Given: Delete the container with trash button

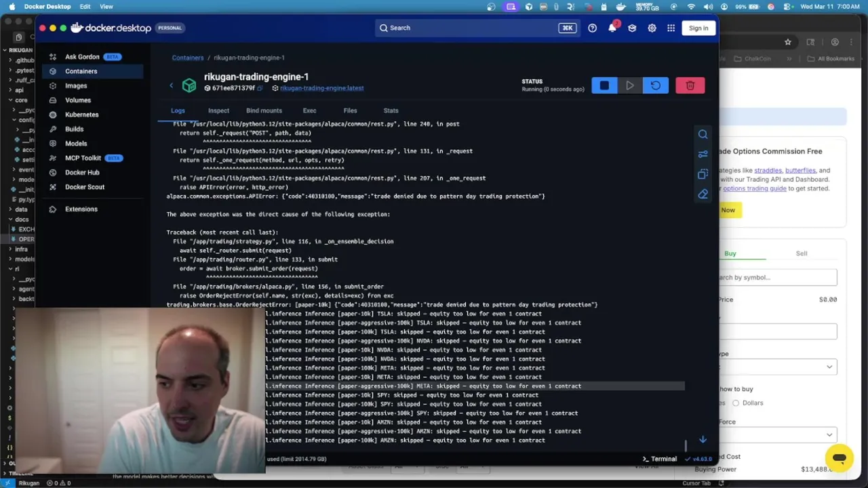Looking at the screenshot, I should tap(690, 85).
